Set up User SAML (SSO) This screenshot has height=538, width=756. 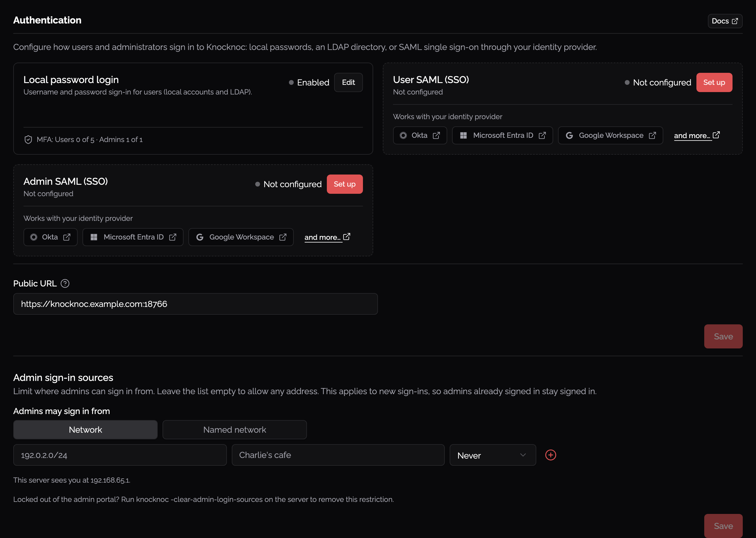coord(714,82)
